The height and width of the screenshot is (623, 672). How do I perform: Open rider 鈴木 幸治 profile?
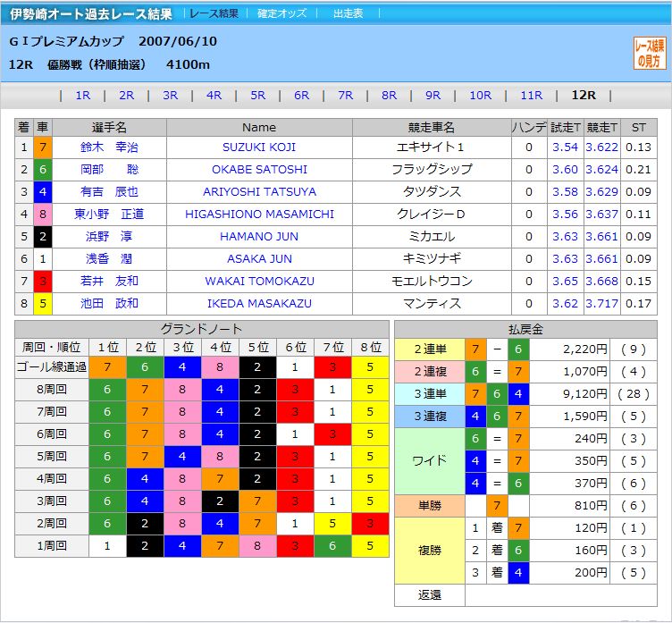click(x=109, y=147)
